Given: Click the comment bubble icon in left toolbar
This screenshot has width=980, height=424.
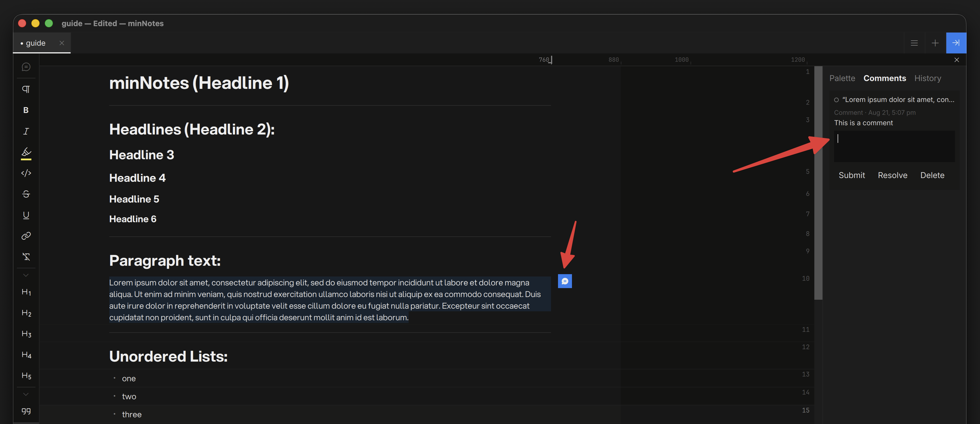Looking at the screenshot, I should [x=26, y=67].
